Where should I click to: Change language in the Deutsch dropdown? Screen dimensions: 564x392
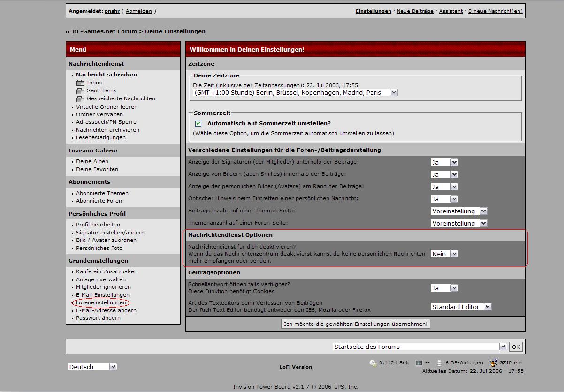pyautogui.click(x=113, y=367)
